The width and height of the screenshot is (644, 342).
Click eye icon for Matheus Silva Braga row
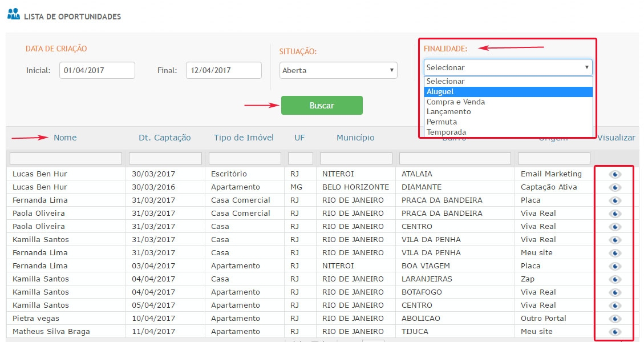tap(614, 332)
